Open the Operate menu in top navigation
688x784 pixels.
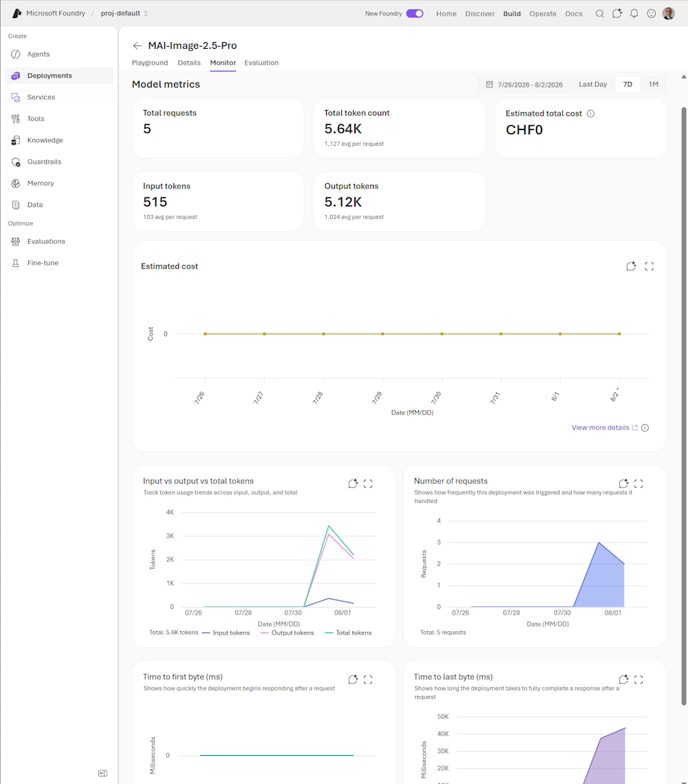(543, 14)
